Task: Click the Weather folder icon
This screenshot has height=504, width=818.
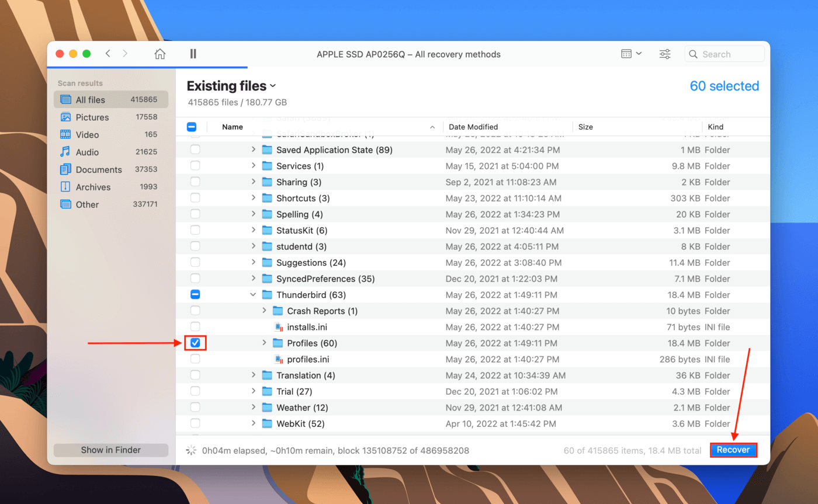Action: [x=267, y=407]
